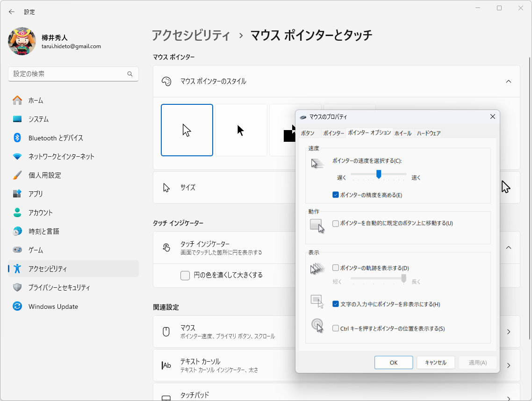Adjust the ポインターの速度 slider

point(379,174)
